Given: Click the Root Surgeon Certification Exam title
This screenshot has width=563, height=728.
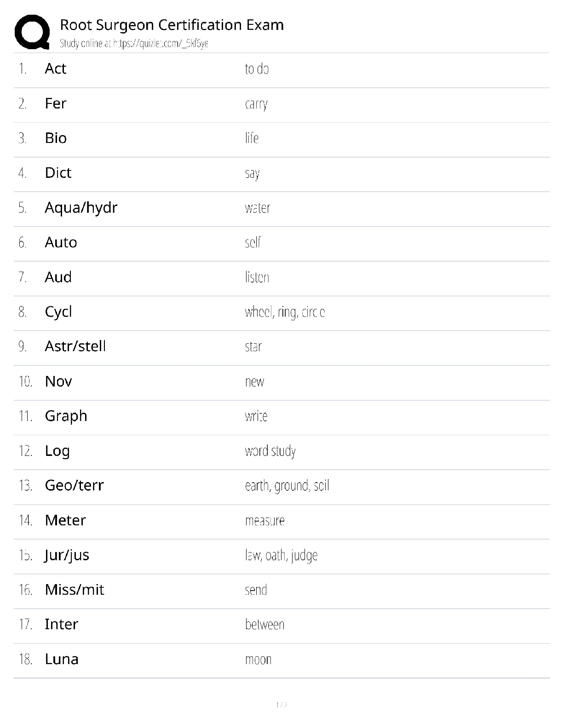Looking at the screenshot, I should (172, 25).
